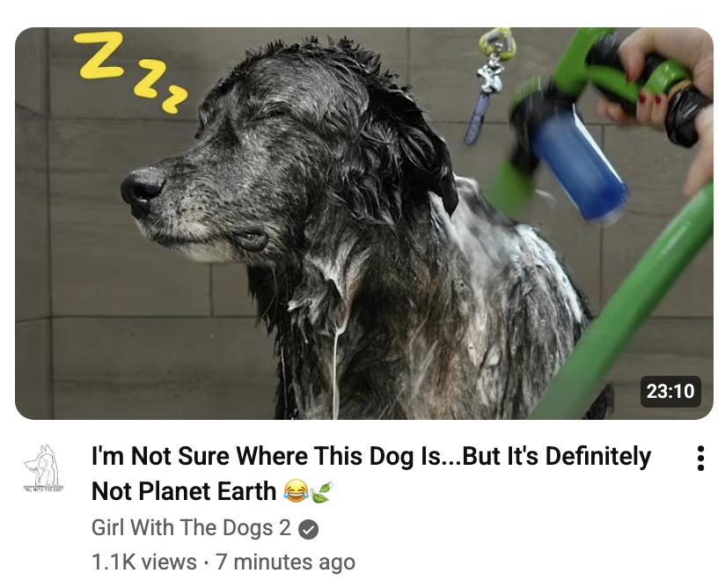Click the hanging leash clip in thumbnail
This screenshot has width=725, height=588.
point(491,84)
